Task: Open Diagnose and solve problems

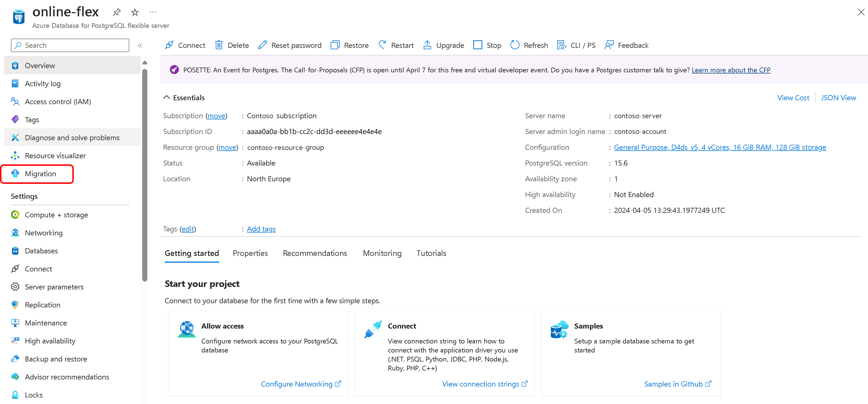Action: click(x=73, y=137)
